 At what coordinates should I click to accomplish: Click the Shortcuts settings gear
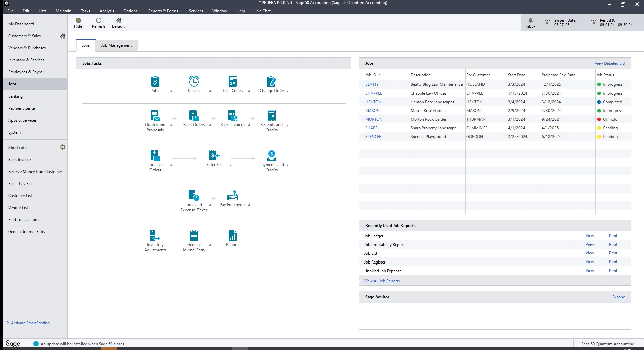62,147
